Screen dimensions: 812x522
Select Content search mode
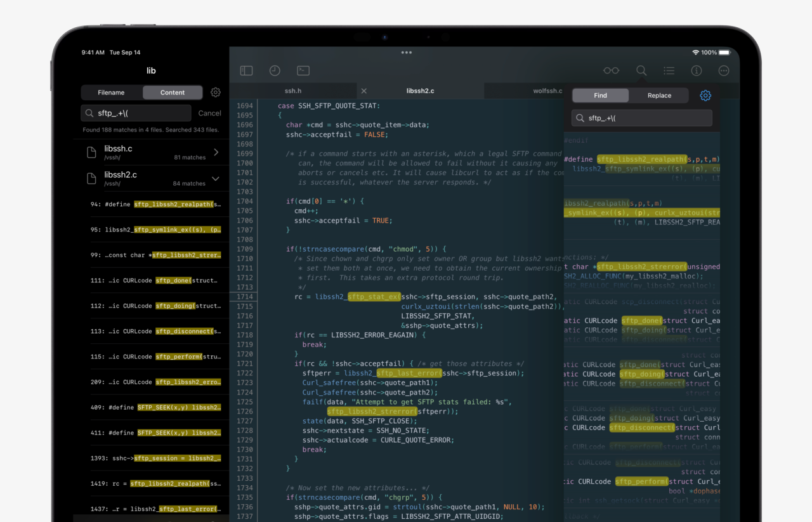pyautogui.click(x=172, y=92)
